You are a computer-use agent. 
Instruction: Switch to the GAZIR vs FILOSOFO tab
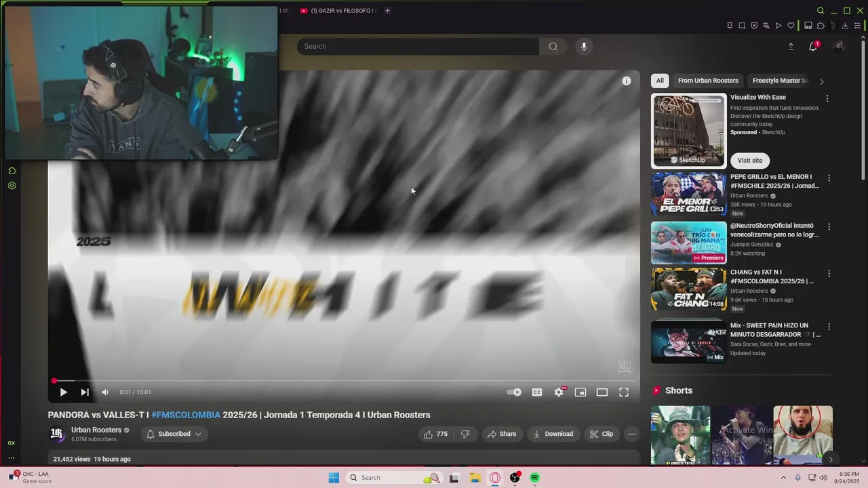339,11
